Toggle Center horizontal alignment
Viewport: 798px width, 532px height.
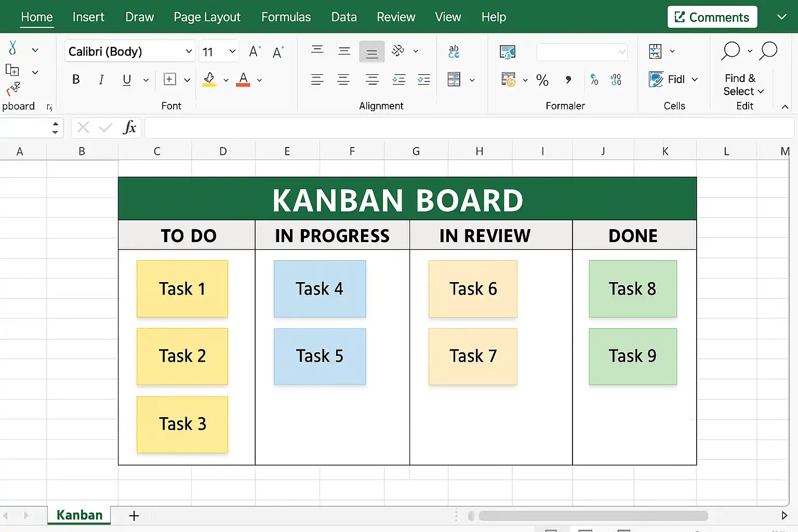click(343, 79)
